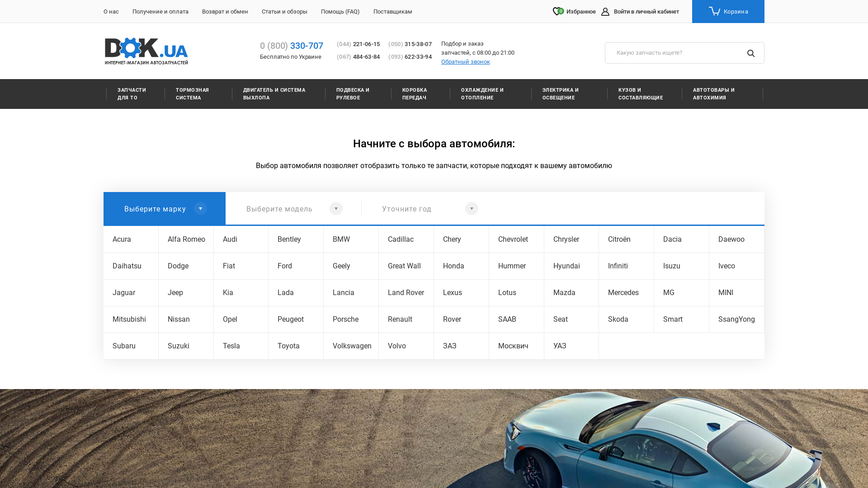The image size is (868, 488).
Task: Click phone number 0 (800) 330-707
Action: [292, 46]
